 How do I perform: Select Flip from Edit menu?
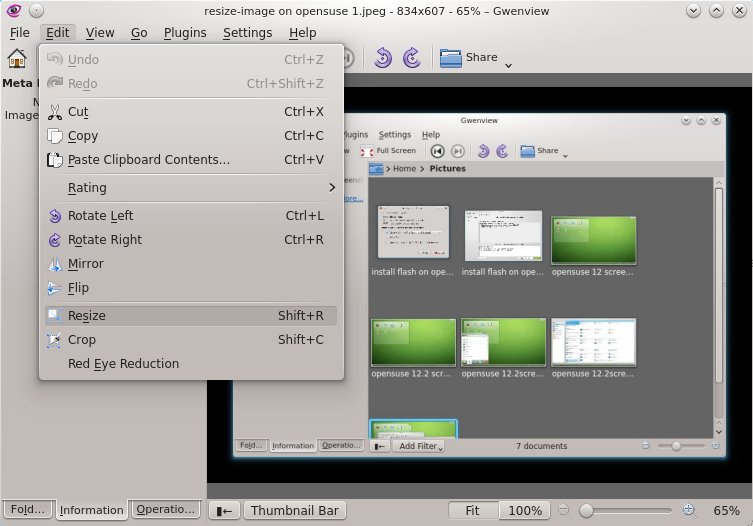[191, 288]
